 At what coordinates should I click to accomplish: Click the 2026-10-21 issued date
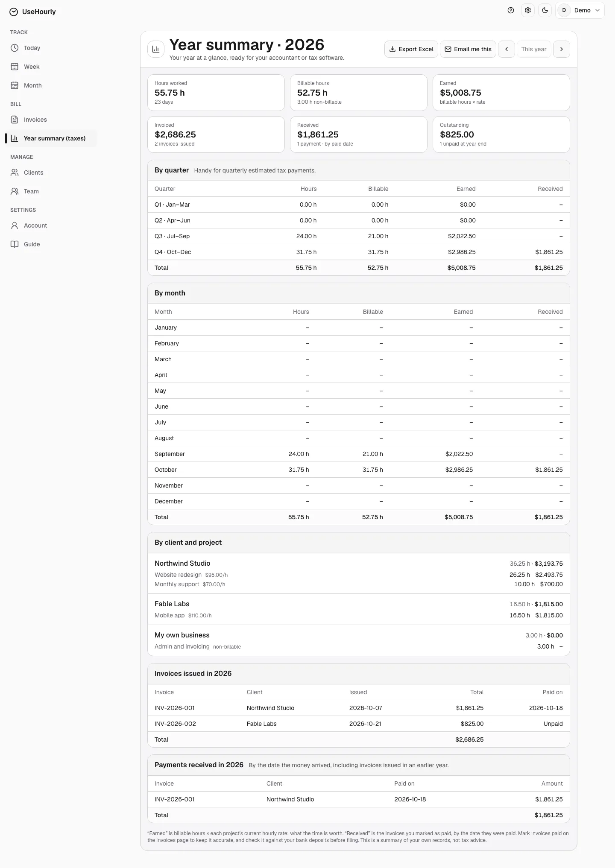coord(366,724)
